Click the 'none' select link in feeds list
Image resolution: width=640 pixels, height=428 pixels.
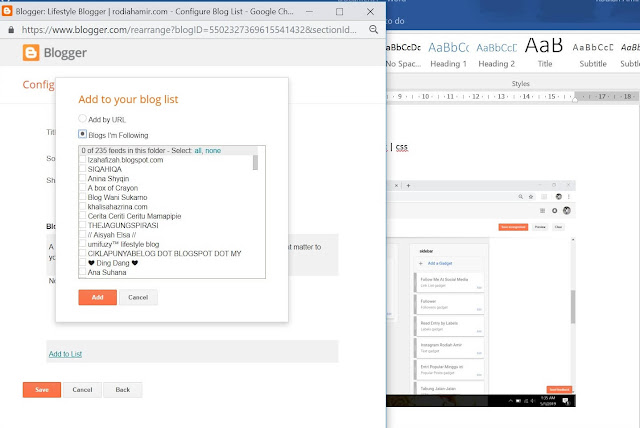tap(213, 151)
